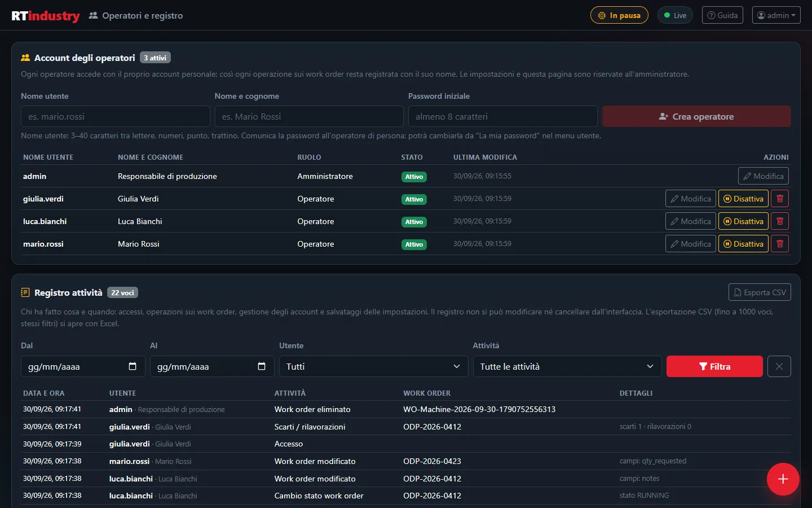
Task: Click Modifica for giulia.verdi
Action: [690, 199]
